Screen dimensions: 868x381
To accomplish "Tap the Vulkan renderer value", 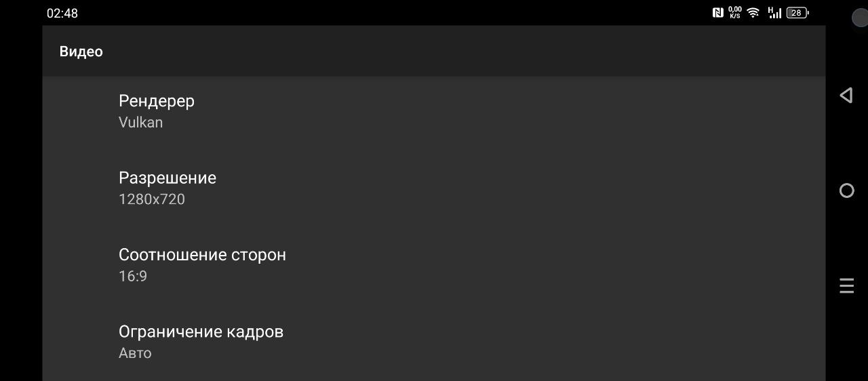I will tap(141, 123).
